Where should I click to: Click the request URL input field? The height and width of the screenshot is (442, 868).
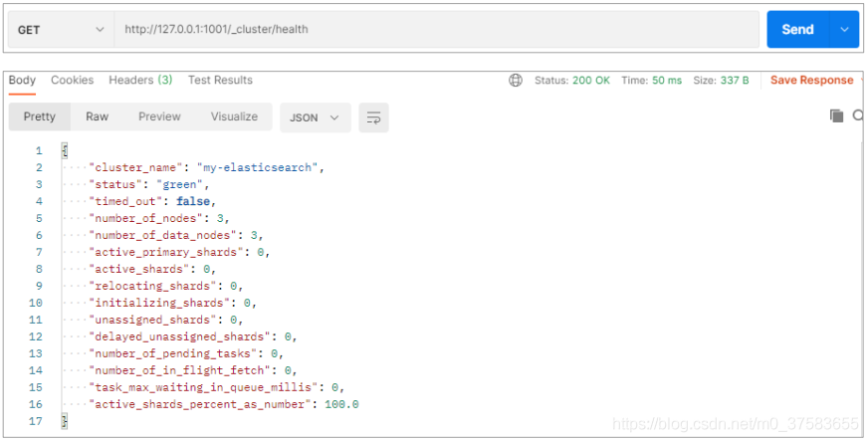(437, 29)
